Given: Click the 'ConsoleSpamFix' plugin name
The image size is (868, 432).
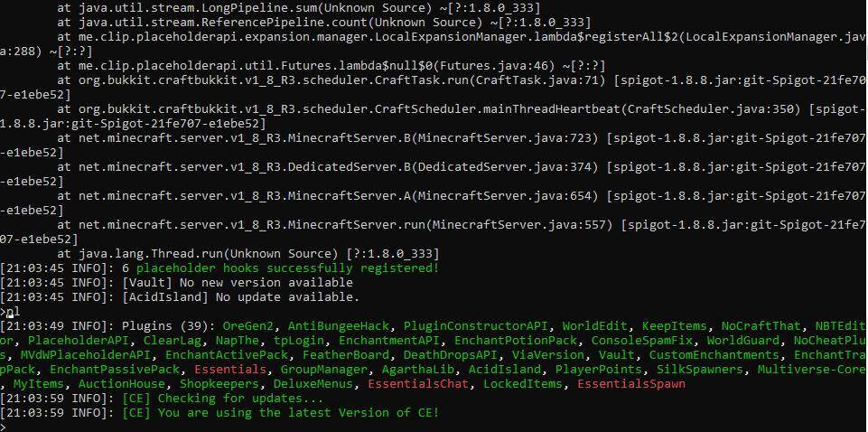Looking at the screenshot, I should pos(641,340).
